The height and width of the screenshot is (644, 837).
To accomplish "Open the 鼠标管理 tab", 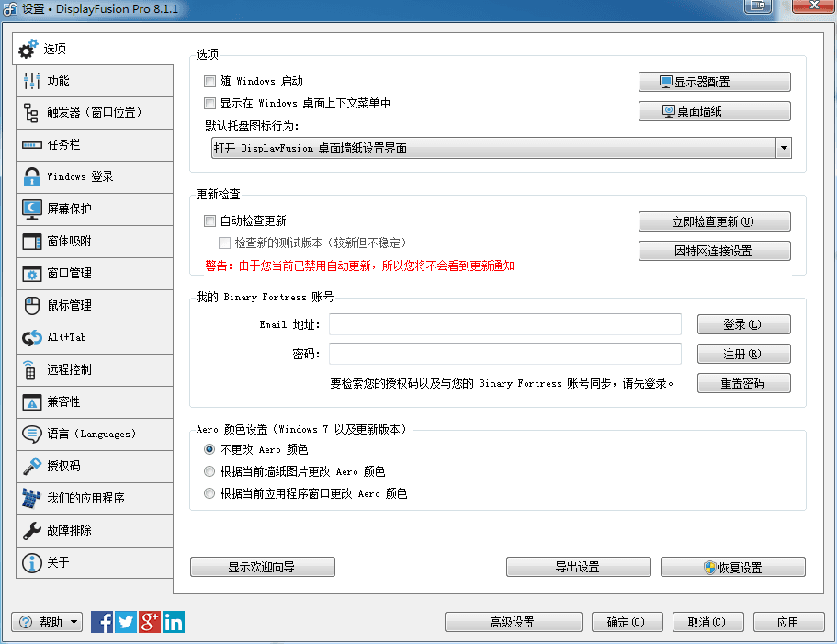I will point(95,306).
